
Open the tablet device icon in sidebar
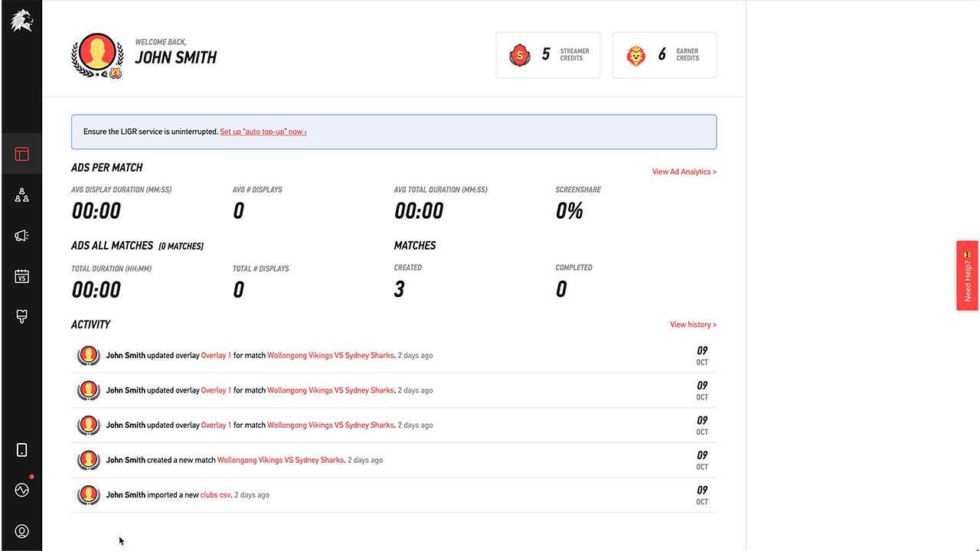click(x=21, y=450)
